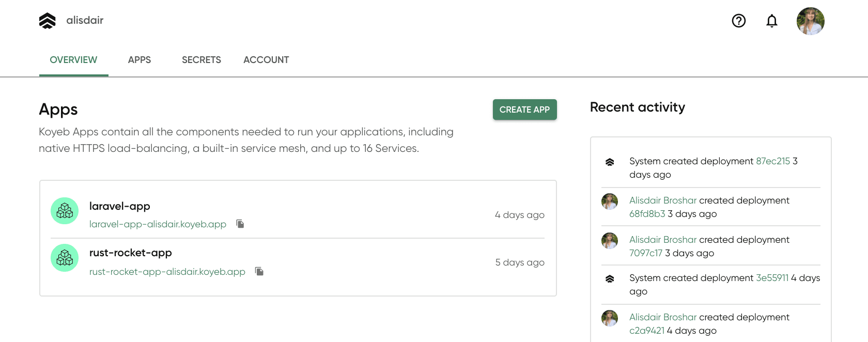Copy the rust-rocket-app domain with the copy icon
The image size is (868, 342).
259,271
